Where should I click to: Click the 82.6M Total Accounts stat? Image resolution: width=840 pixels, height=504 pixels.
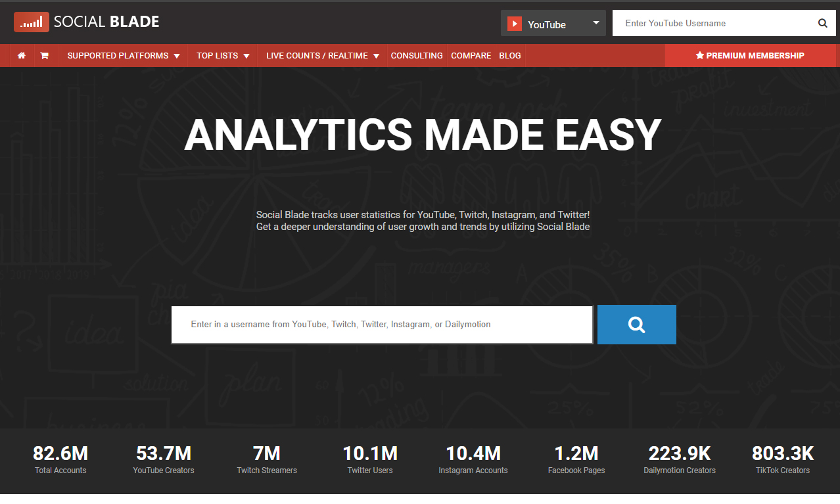60,459
